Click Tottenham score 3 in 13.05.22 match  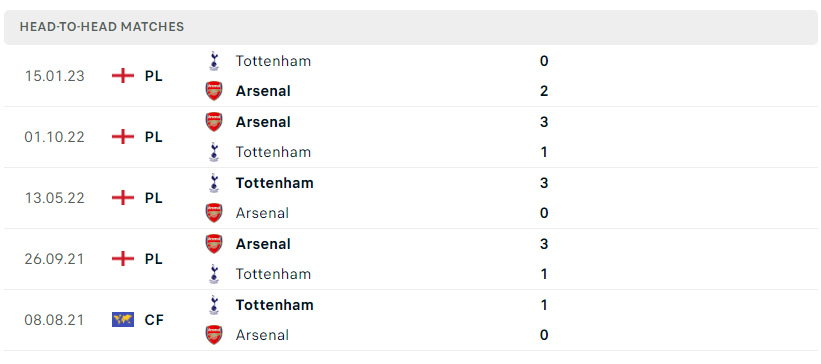point(544,183)
